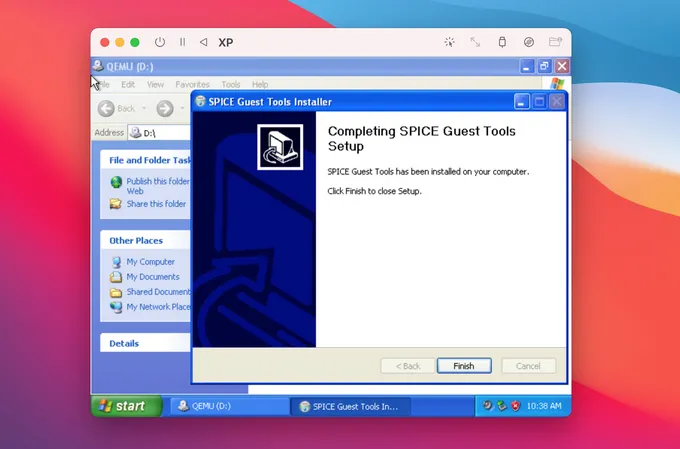Switch to SPICE Guest Tools taskbar button
Image resolution: width=680 pixels, height=449 pixels.
[350, 406]
